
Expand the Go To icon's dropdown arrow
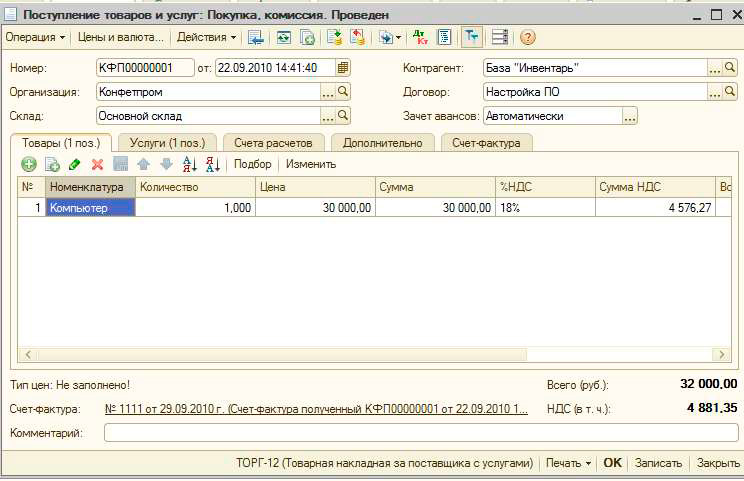(x=398, y=37)
